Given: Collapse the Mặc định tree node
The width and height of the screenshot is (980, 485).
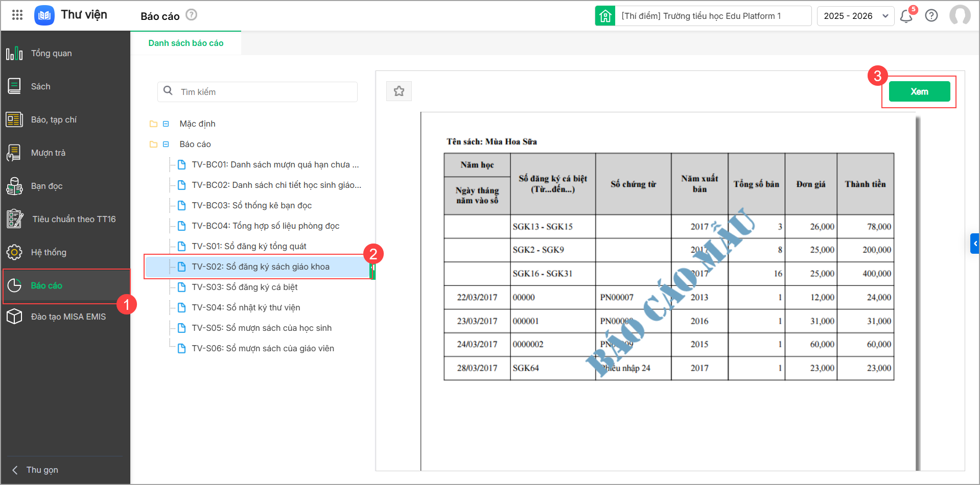Looking at the screenshot, I should point(166,124).
